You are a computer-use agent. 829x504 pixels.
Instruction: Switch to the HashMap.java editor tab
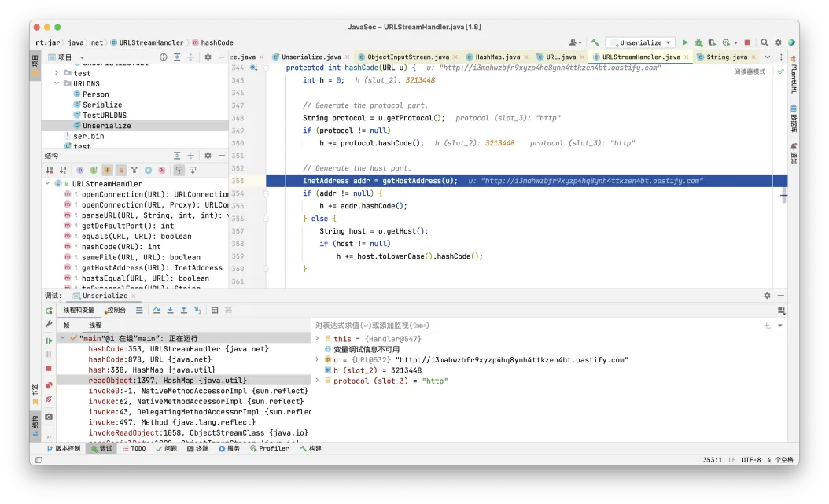point(497,57)
